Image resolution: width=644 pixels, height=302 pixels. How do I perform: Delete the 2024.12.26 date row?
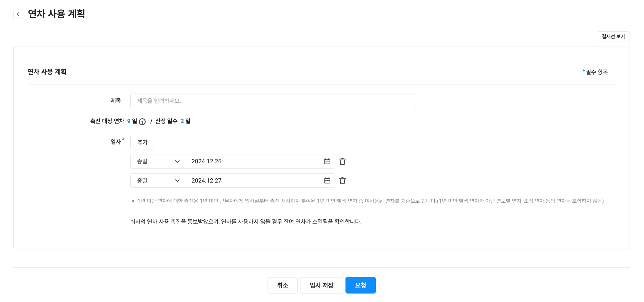342,161
